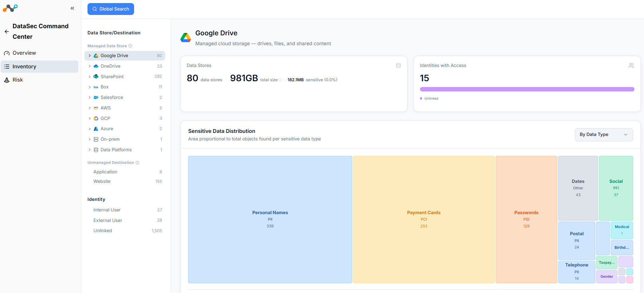Image resolution: width=644 pixels, height=293 pixels.
Task: Click the Unlinked legend entry
Action: pos(429,99)
